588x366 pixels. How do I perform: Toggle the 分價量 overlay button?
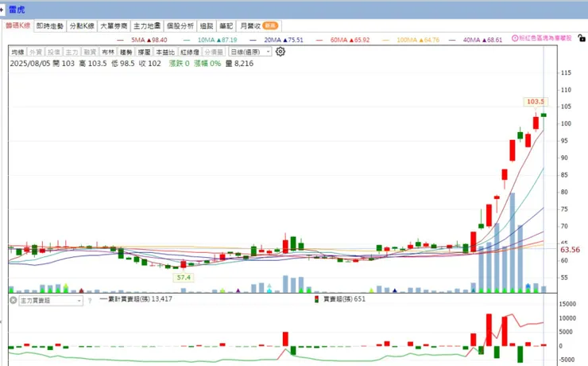[214, 53]
